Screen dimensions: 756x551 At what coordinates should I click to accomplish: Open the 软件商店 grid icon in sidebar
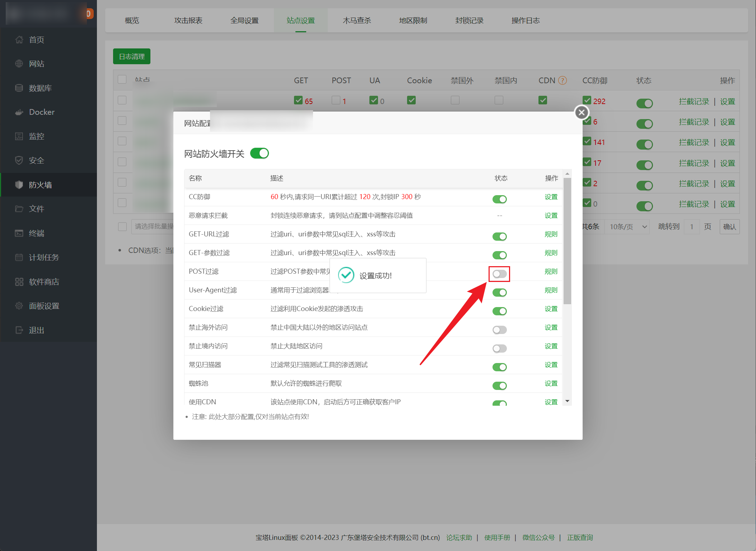click(19, 282)
